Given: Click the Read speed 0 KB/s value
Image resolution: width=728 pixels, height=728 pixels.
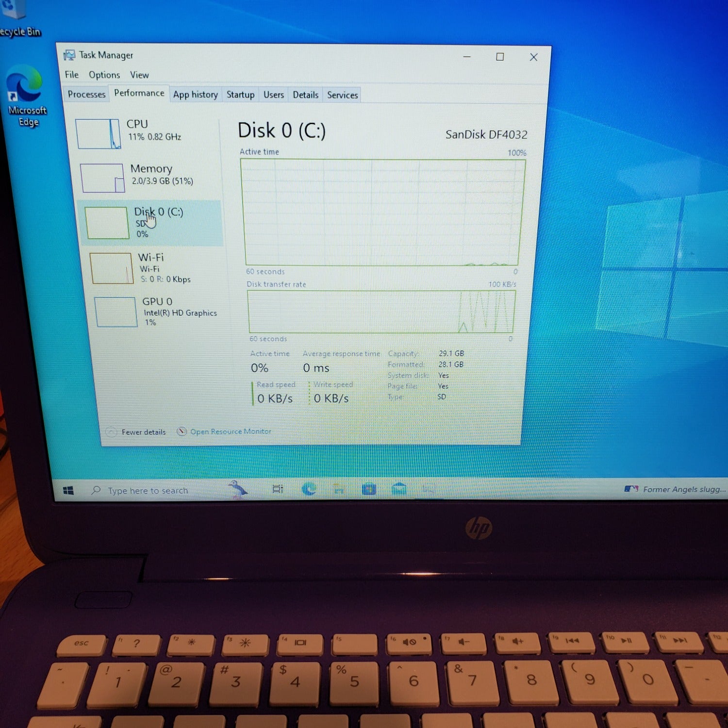Looking at the screenshot, I should click(x=275, y=398).
